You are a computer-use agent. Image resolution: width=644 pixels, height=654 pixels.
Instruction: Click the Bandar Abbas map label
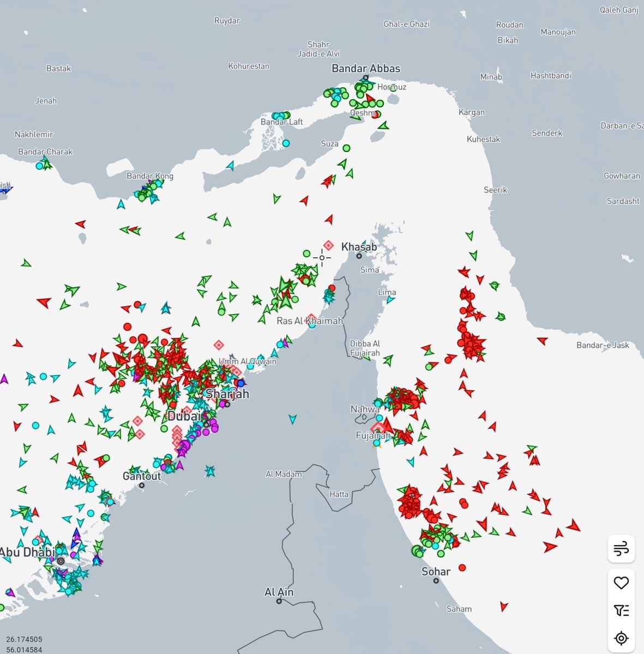pyautogui.click(x=366, y=69)
